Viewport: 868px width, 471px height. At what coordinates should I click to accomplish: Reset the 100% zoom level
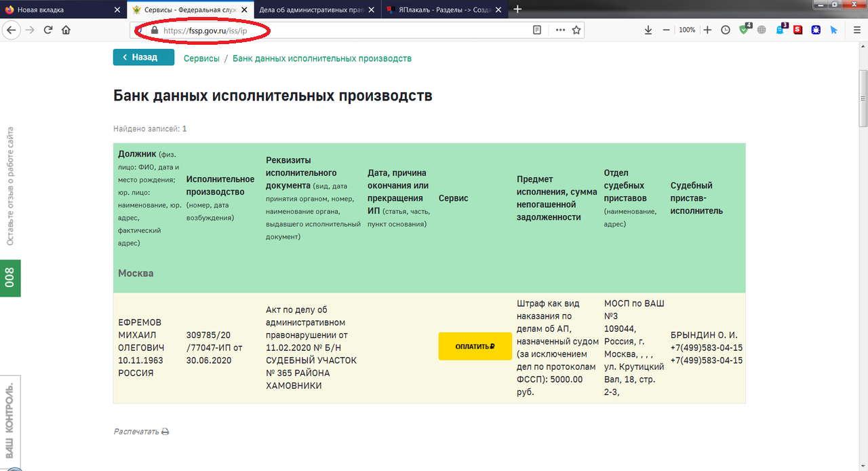[x=687, y=30]
